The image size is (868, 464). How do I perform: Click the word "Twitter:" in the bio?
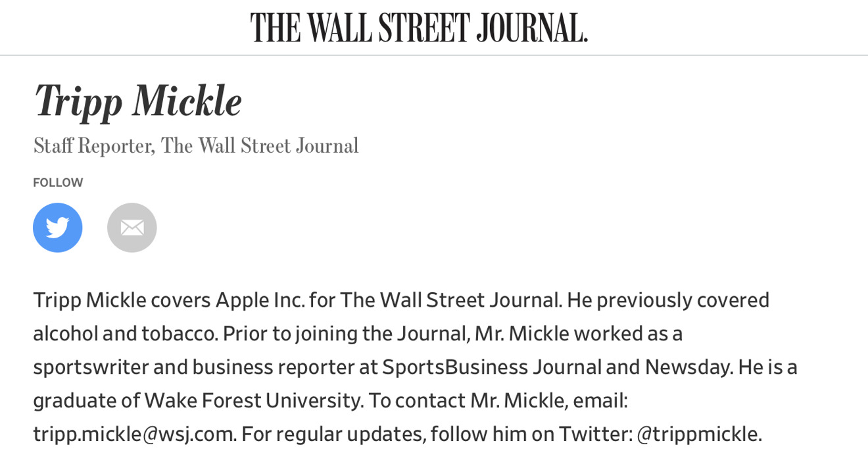click(x=595, y=434)
